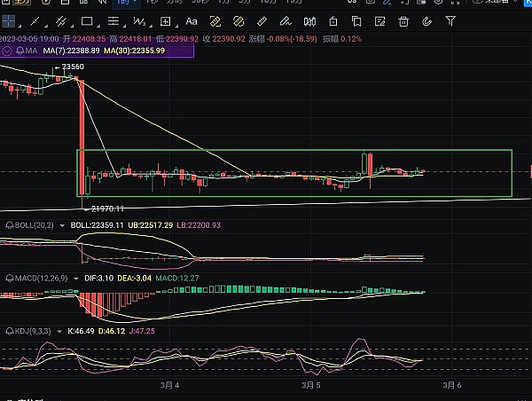Click the 3月 5 date label

(311, 385)
